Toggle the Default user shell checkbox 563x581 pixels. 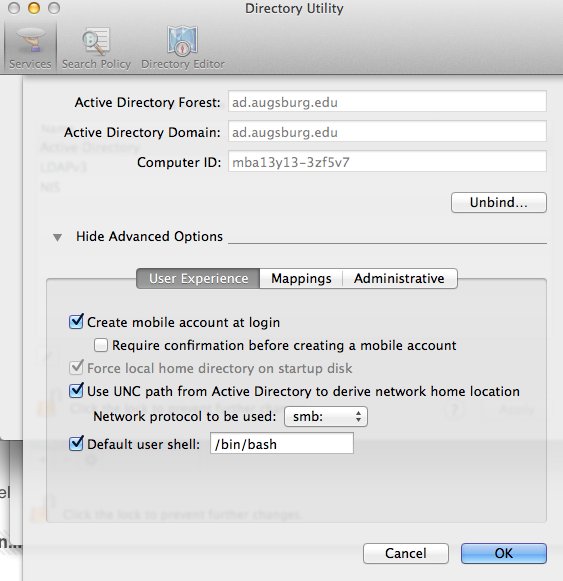(x=76, y=443)
